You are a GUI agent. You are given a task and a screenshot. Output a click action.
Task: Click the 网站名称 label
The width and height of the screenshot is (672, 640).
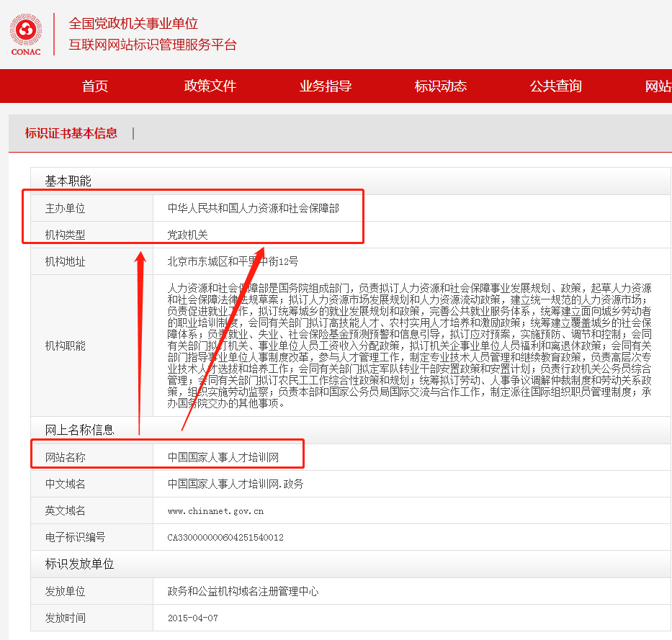tap(65, 458)
